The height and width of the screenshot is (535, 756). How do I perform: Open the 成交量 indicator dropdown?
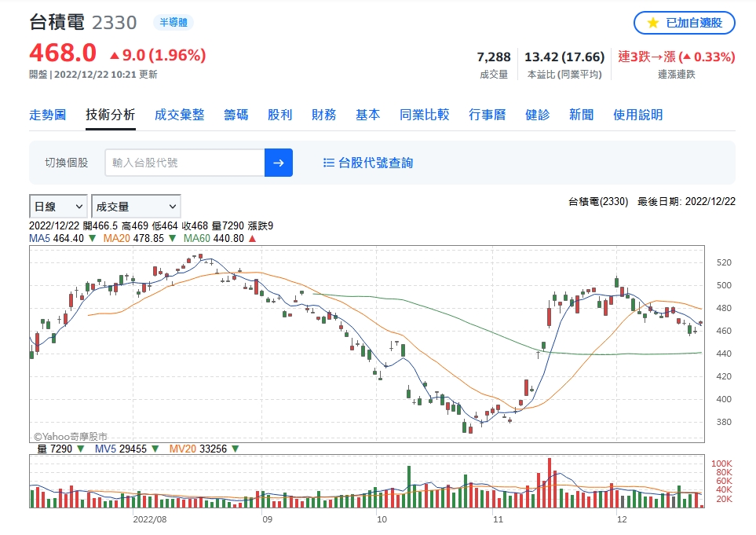point(136,207)
